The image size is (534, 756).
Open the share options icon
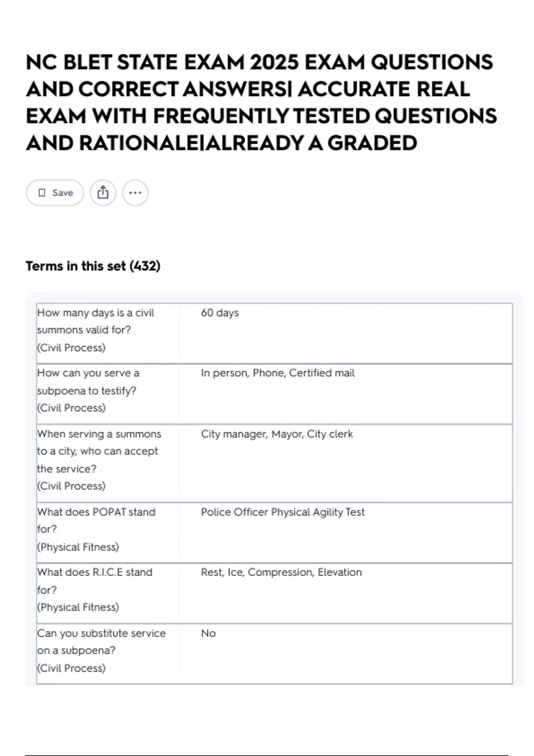pyautogui.click(x=103, y=193)
